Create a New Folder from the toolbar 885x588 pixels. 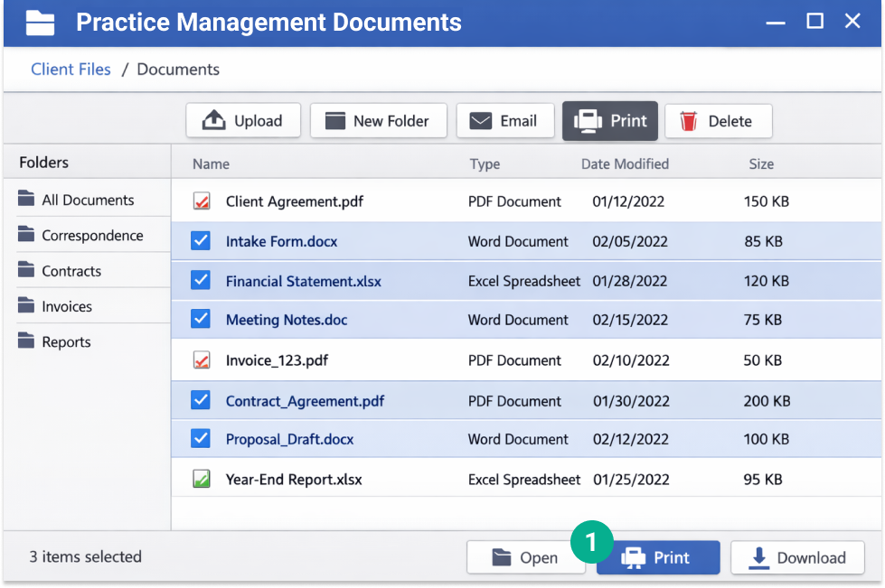378,121
